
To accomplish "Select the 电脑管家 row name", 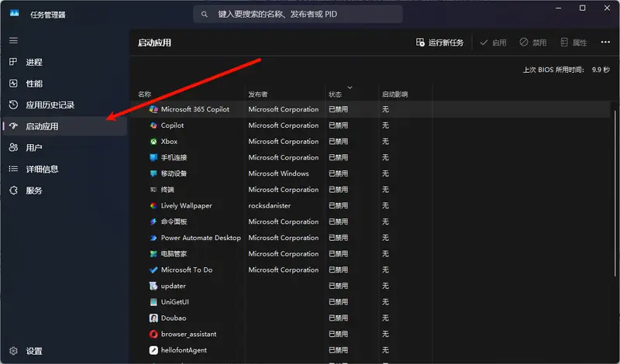I will click(174, 254).
